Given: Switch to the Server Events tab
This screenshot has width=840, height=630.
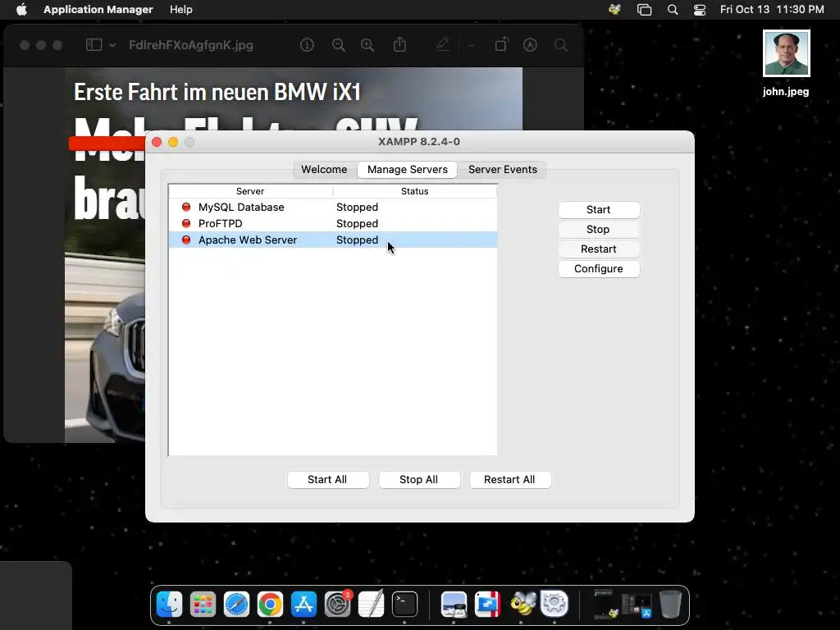Looking at the screenshot, I should click(x=503, y=169).
